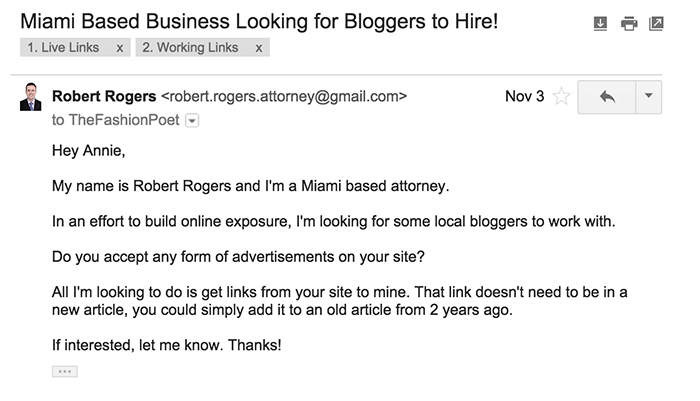Image resolution: width=700 pixels, height=401 pixels.
Task: Show details dropdown next to TheFashionPoet
Action: tap(192, 121)
